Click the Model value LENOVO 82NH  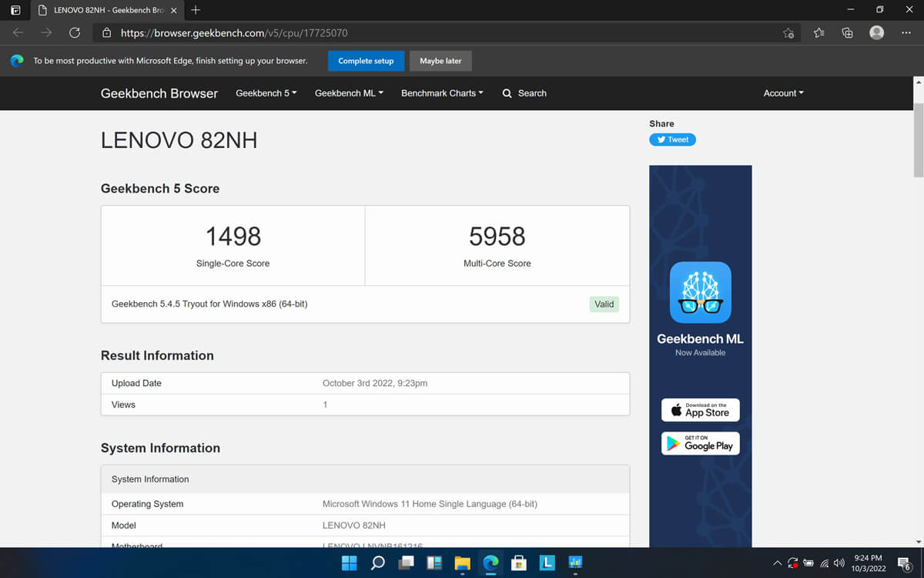click(353, 526)
